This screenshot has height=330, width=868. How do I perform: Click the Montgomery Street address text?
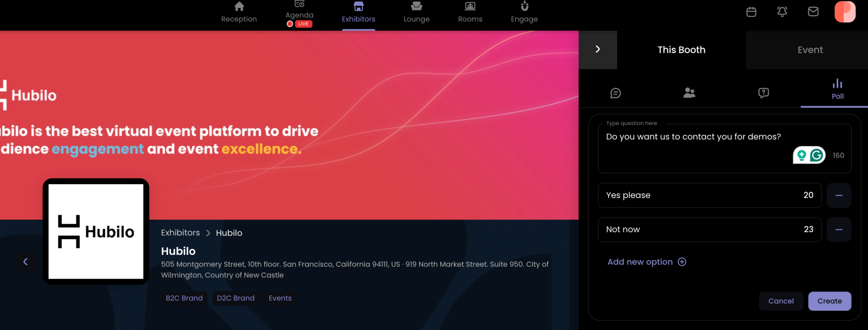click(355, 270)
